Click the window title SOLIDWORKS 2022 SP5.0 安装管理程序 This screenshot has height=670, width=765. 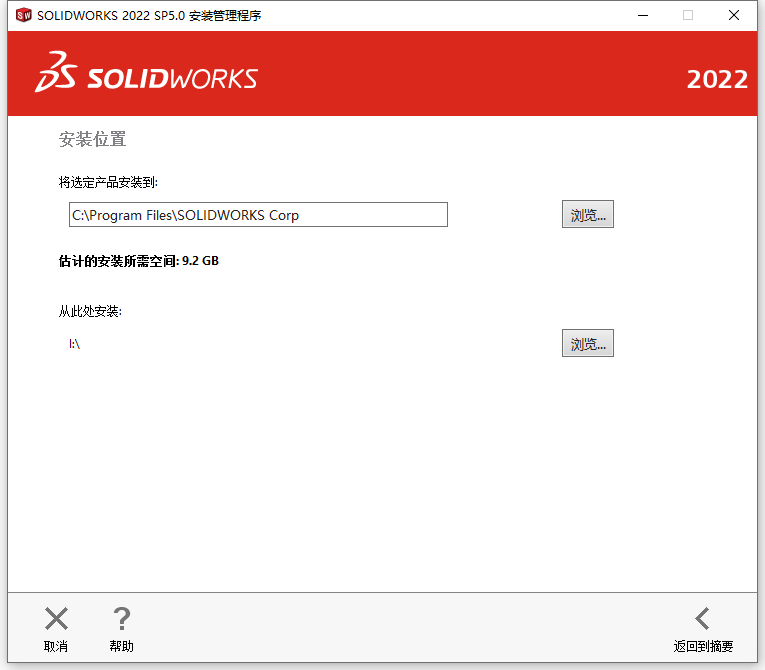pos(149,16)
